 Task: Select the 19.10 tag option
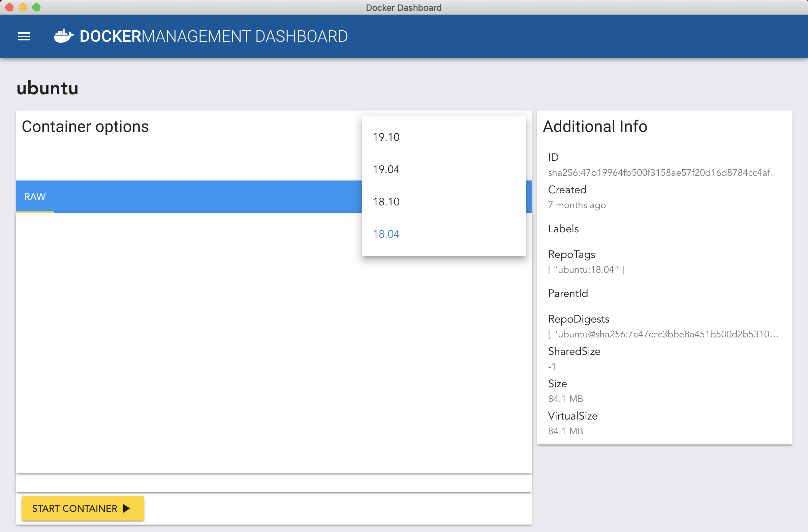(x=386, y=137)
